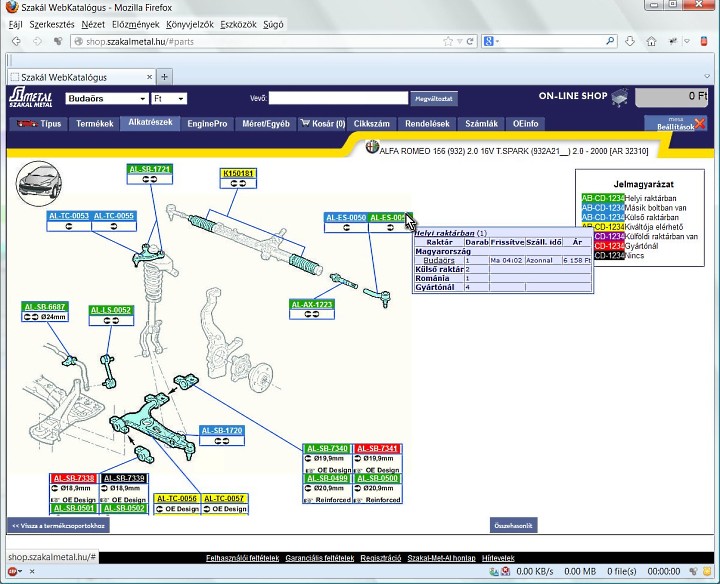The image size is (720, 584).
Task: Open search engine selector dropdown
Action: [491, 41]
